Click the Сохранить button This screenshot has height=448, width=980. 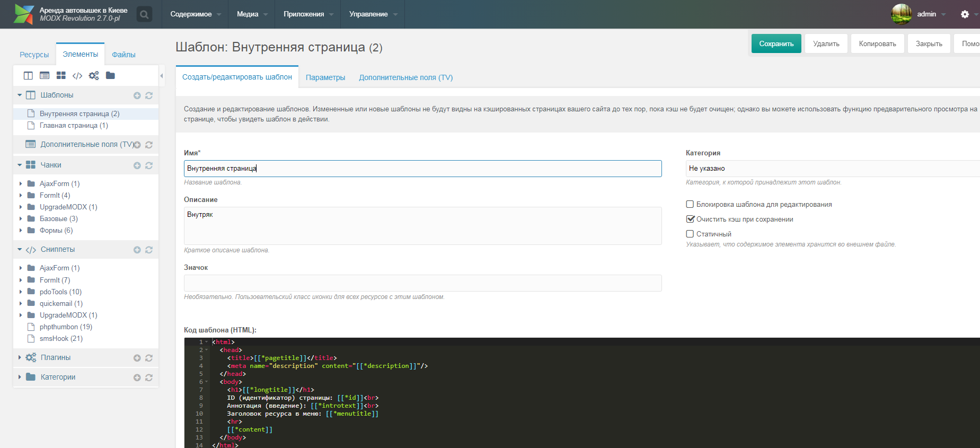click(776, 43)
